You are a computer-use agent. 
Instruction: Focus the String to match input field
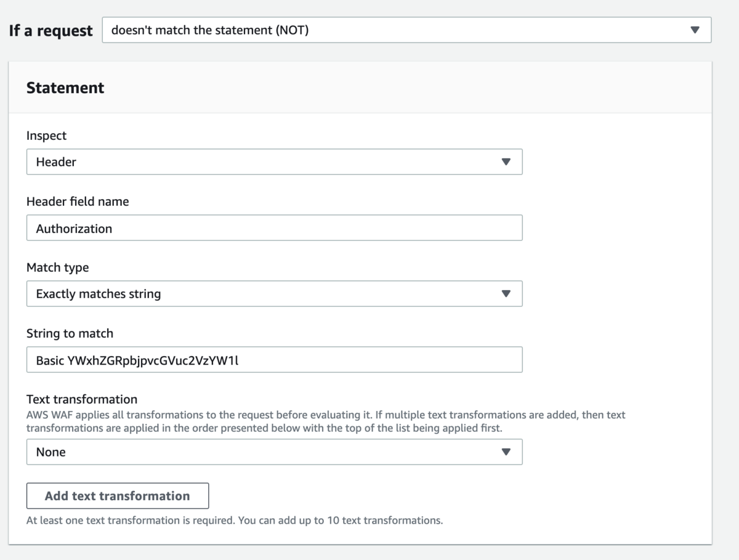point(274,360)
